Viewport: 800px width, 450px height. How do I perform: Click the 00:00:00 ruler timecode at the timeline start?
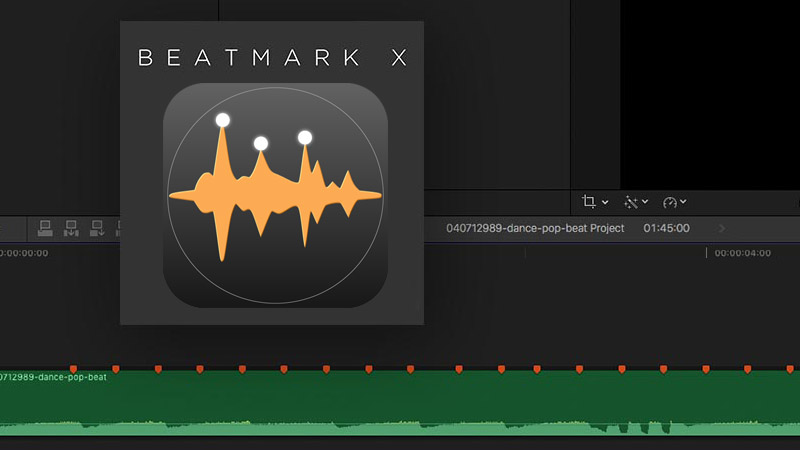24,253
